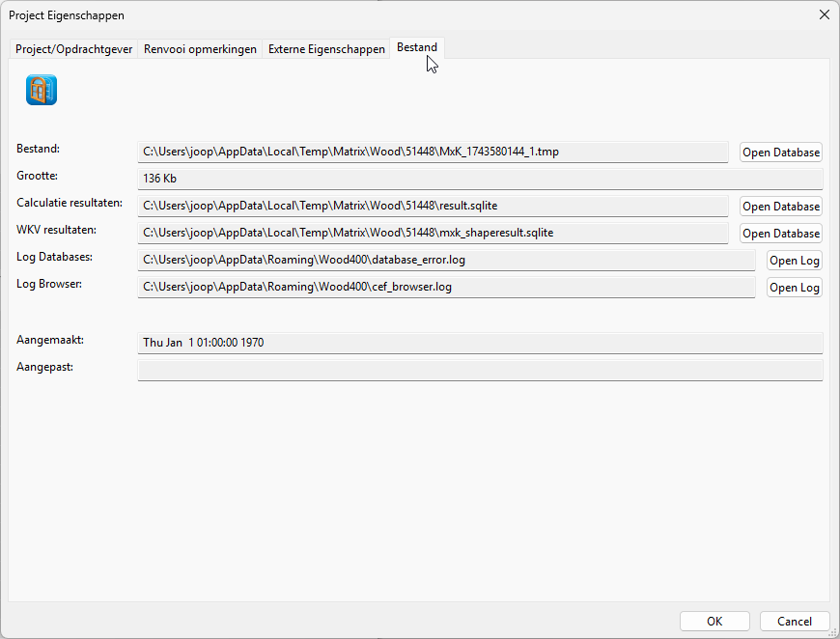Open the cef_browser.log file
This screenshot has height=639, width=840.
click(794, 287)
